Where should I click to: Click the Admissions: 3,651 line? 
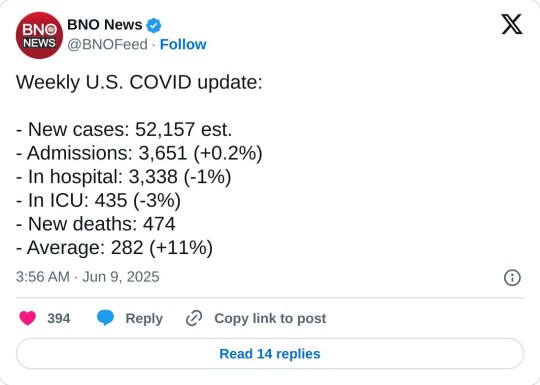tap(139, 153)
